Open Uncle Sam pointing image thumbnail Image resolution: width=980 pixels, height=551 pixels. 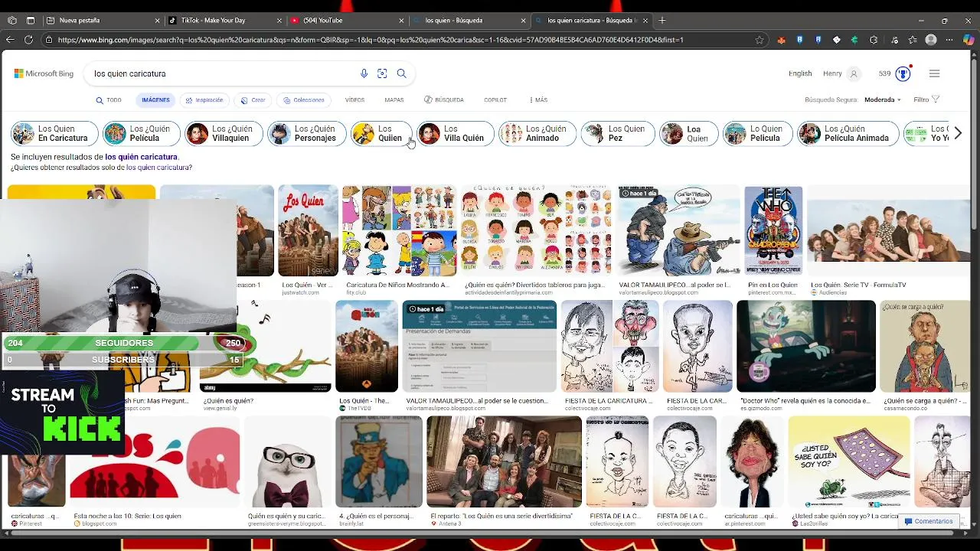click(x=379, y=461)
